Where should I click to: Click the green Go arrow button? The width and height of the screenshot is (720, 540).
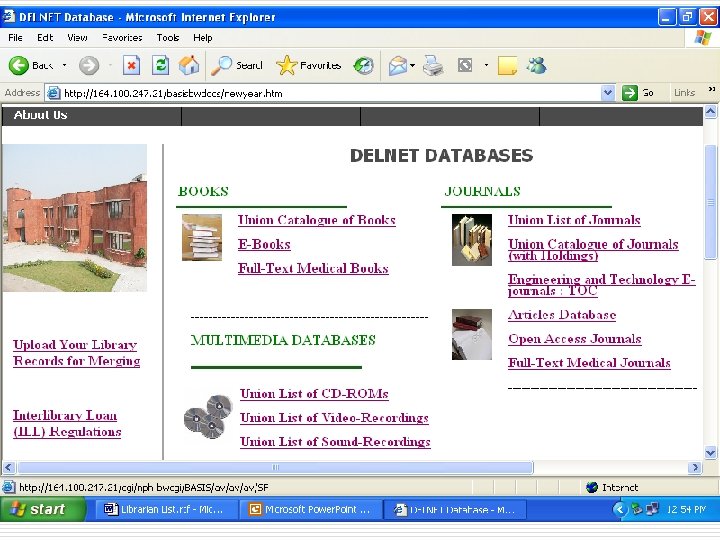click(630, 93)
